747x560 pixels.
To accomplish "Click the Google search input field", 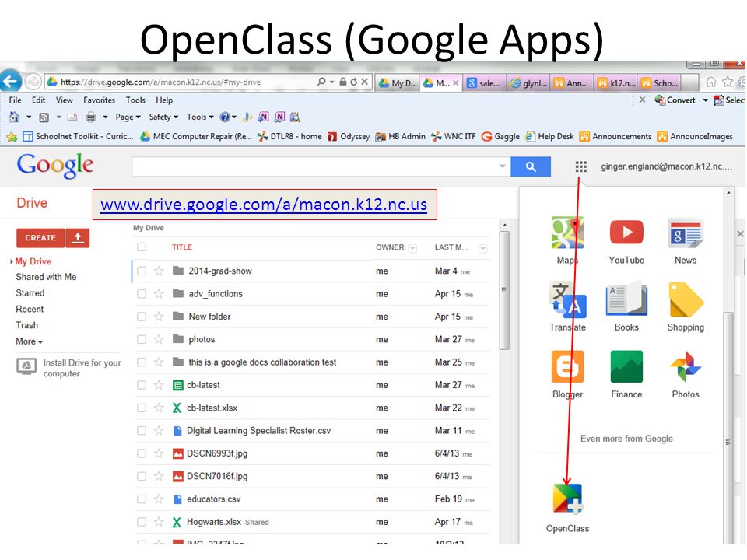I will (314, 166).
